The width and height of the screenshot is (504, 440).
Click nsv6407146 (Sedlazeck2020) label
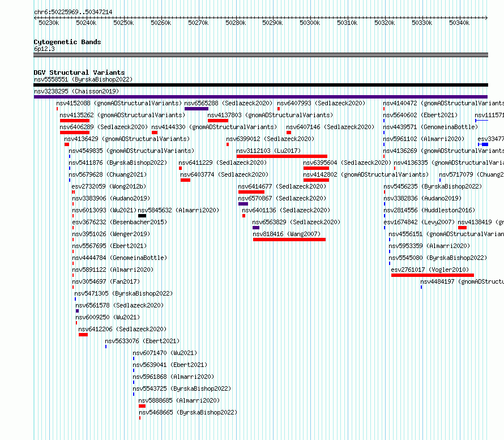pyautogui.click(x=330, y=127)
